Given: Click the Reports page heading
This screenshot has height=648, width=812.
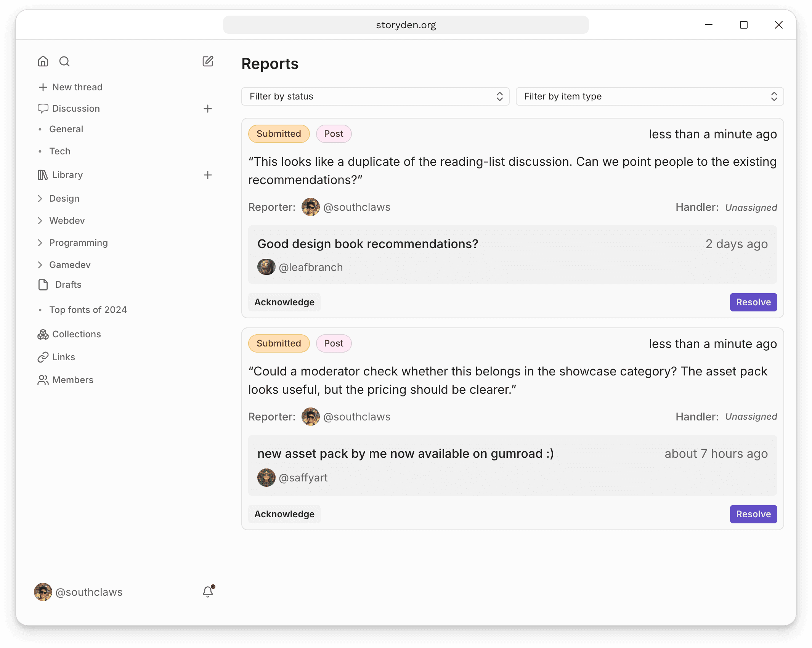Looking at the screenshot, I should [x=270, y=64].
